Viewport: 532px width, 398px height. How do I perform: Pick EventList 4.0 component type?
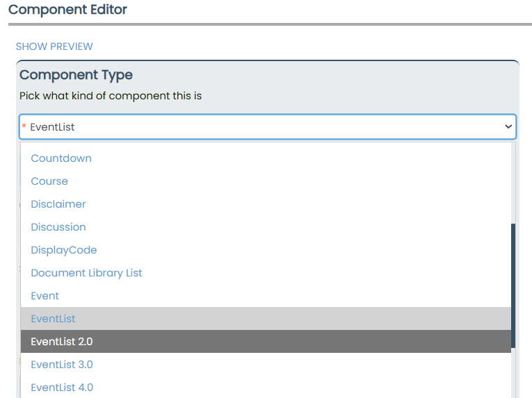coord(62,388)
